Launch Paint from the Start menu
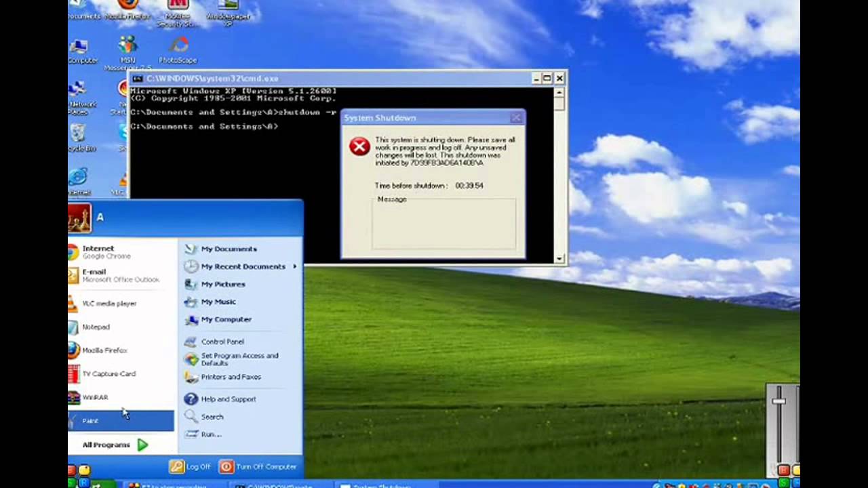This screenshot has height=488, width=868. point(121,421)
